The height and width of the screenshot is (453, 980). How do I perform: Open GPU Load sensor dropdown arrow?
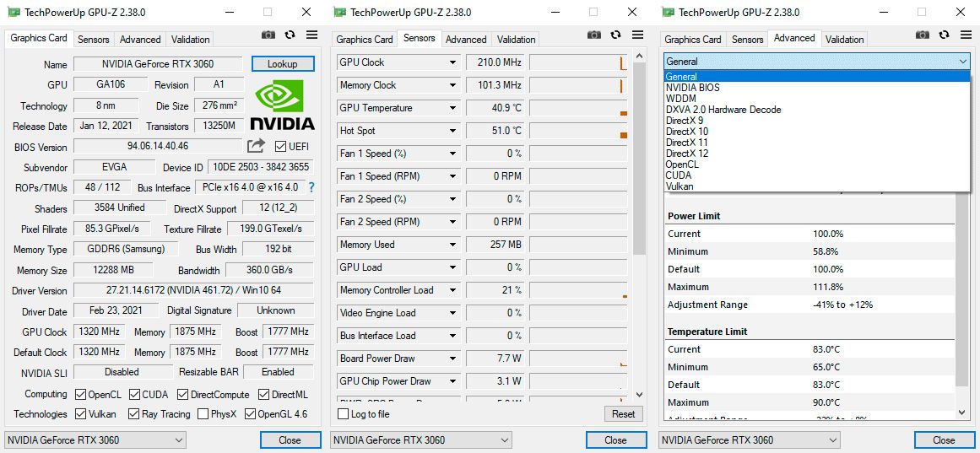[452, 267]
